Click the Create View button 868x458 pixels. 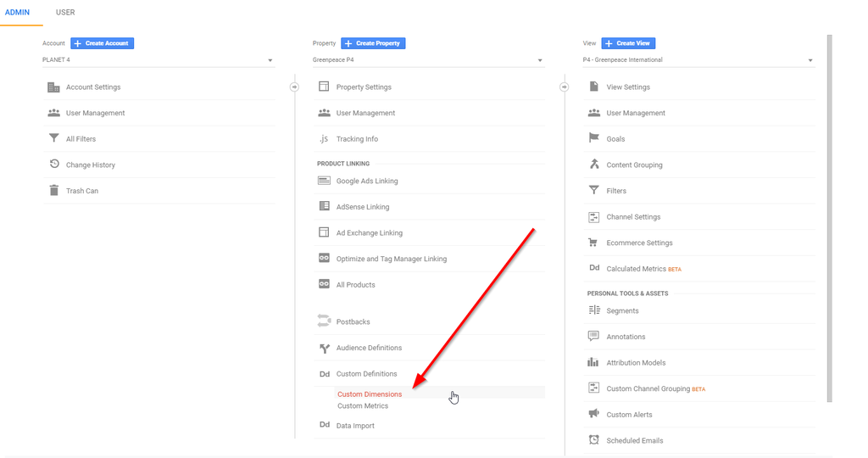click(628, 43)
